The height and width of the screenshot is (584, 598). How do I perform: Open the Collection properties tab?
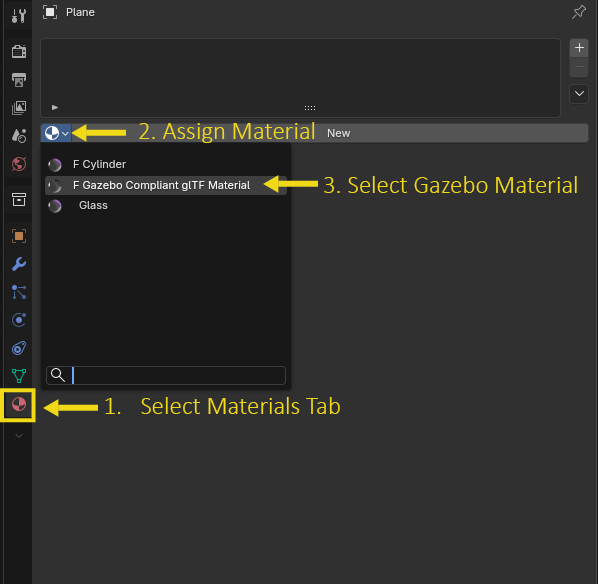coord(19,199)
